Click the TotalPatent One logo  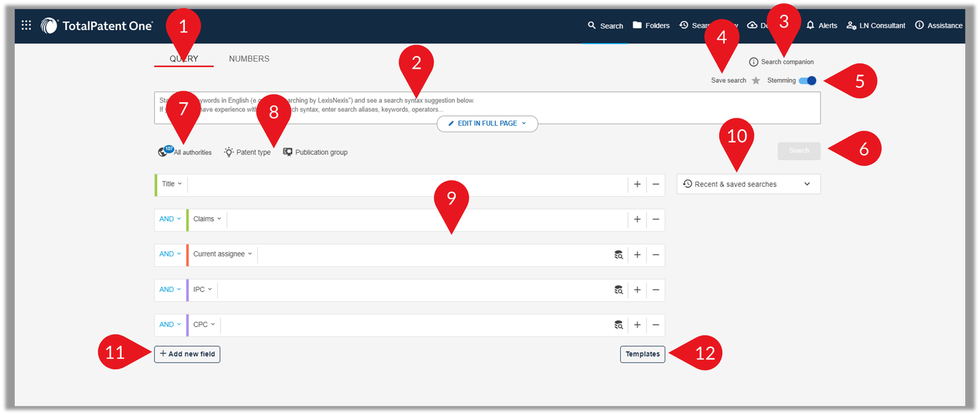[x=97, y=25]
